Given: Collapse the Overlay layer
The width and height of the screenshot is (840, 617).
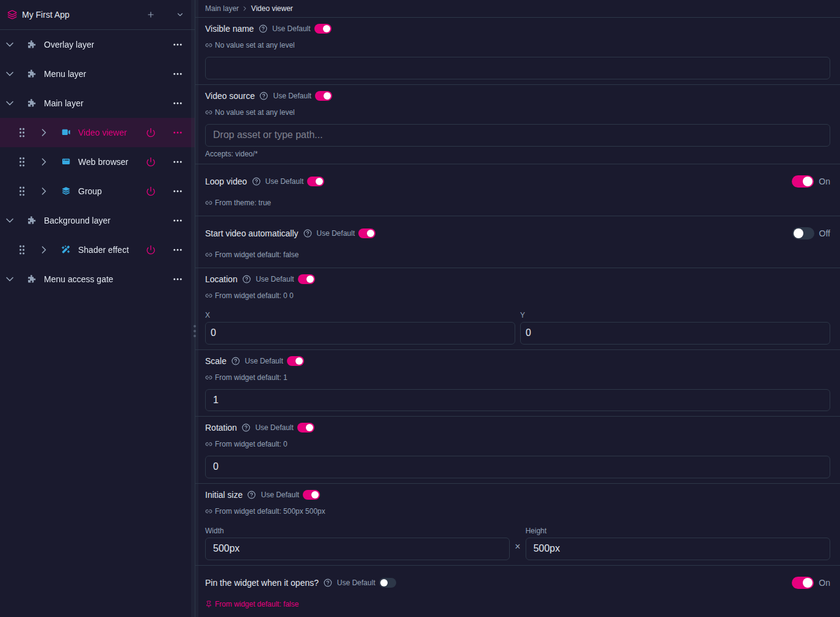Looking at the screenshot, I should point(10,45).
